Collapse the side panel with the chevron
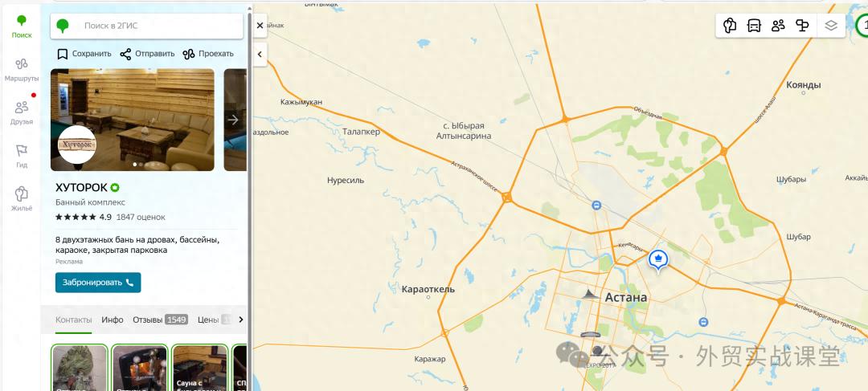 [x=260, y=55]
